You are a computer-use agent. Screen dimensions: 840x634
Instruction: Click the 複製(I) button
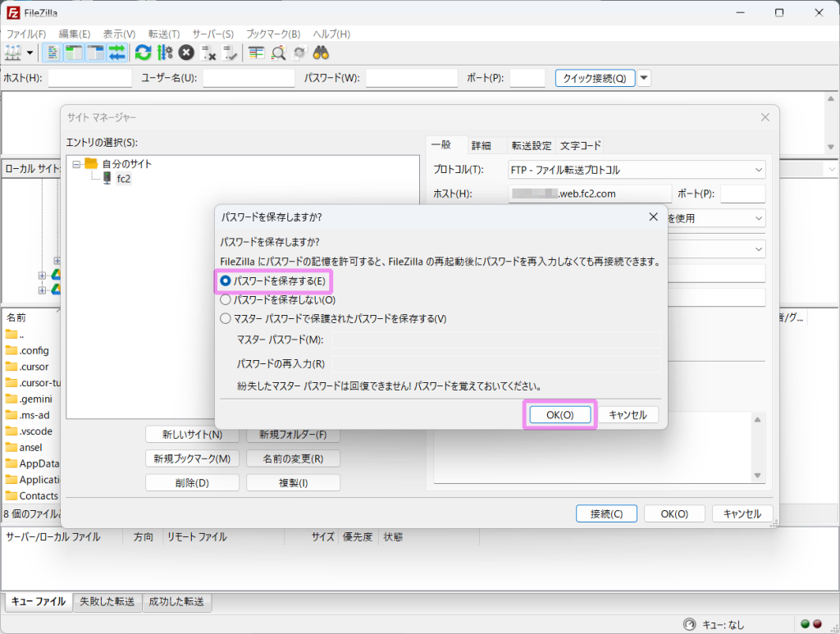(x=293, y=483)
